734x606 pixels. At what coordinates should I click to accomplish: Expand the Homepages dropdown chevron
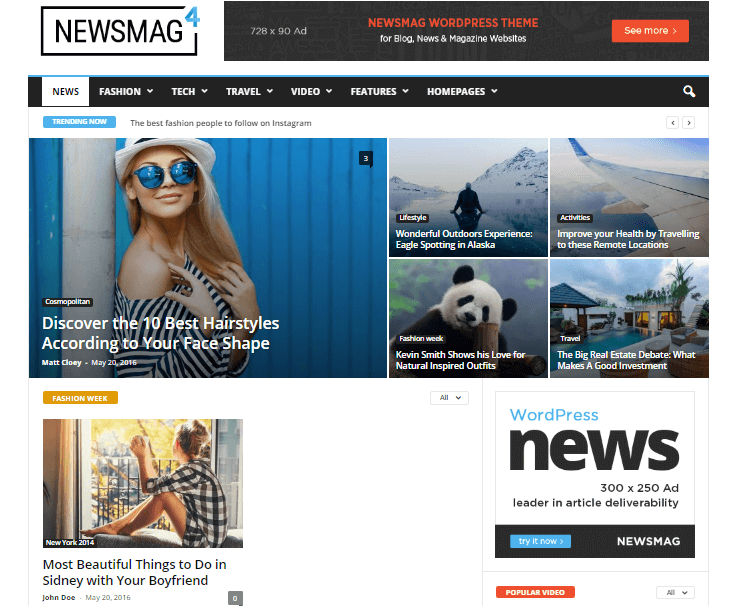(x=494, y=91)
